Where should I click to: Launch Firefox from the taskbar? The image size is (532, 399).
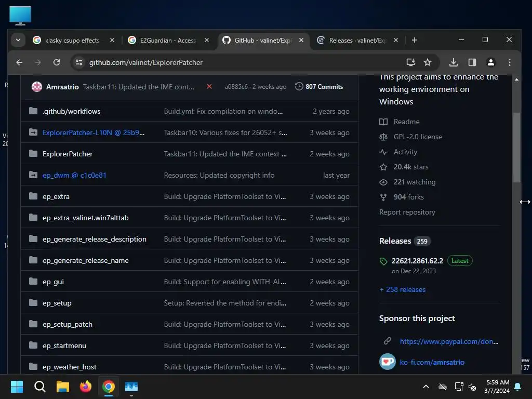[86, 387]
